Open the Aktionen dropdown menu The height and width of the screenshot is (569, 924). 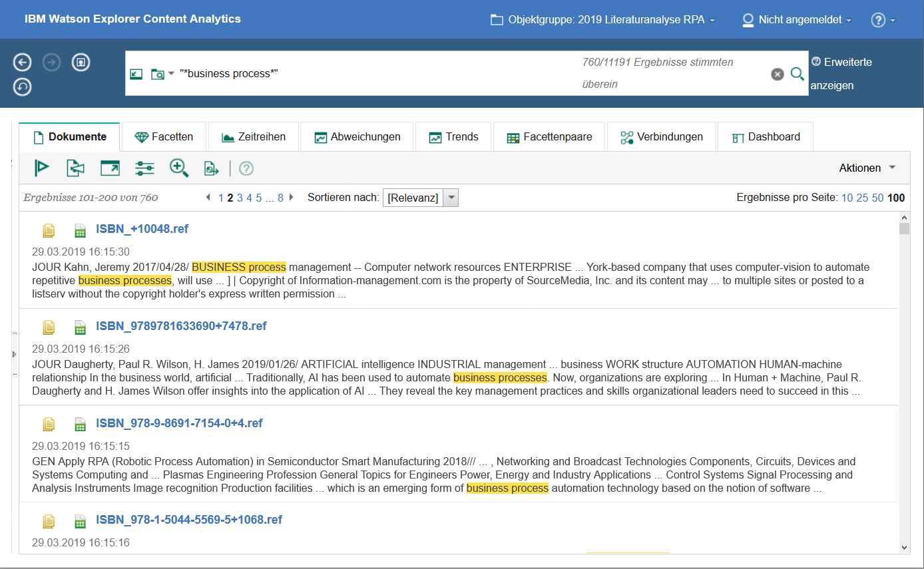point(867,168)
